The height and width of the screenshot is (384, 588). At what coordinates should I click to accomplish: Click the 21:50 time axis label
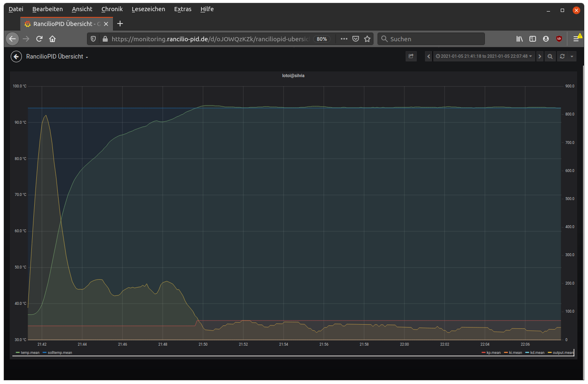pos(203,344)
